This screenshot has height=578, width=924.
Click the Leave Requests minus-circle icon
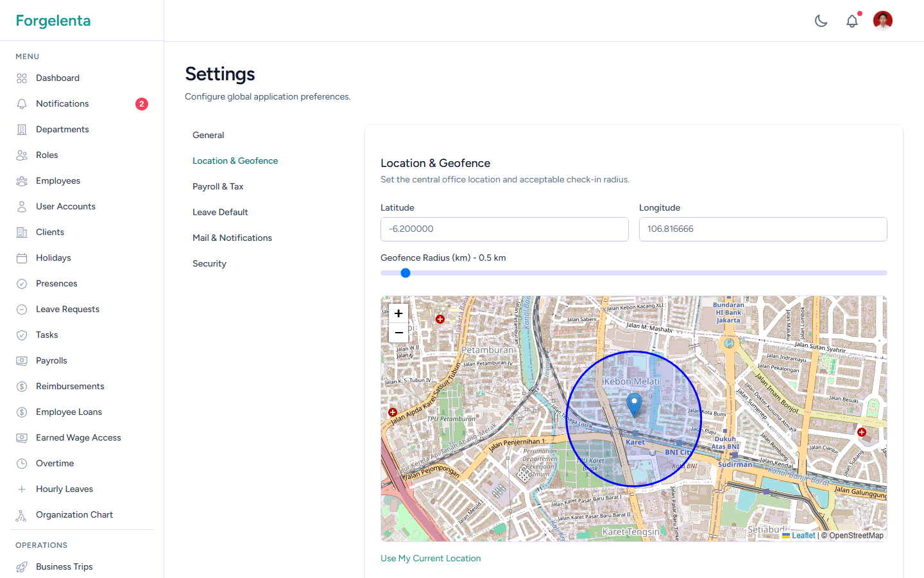22,310
